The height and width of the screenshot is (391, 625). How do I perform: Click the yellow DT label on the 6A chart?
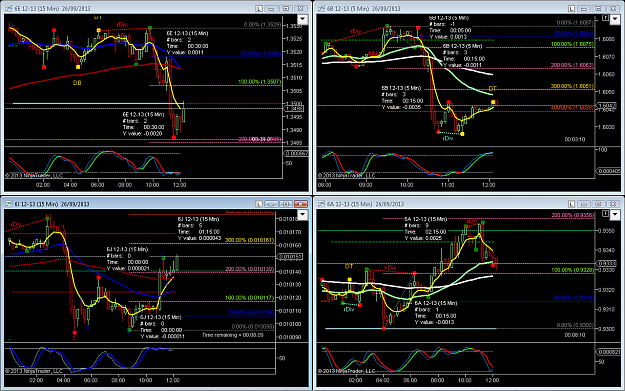(x=349, y=266)
